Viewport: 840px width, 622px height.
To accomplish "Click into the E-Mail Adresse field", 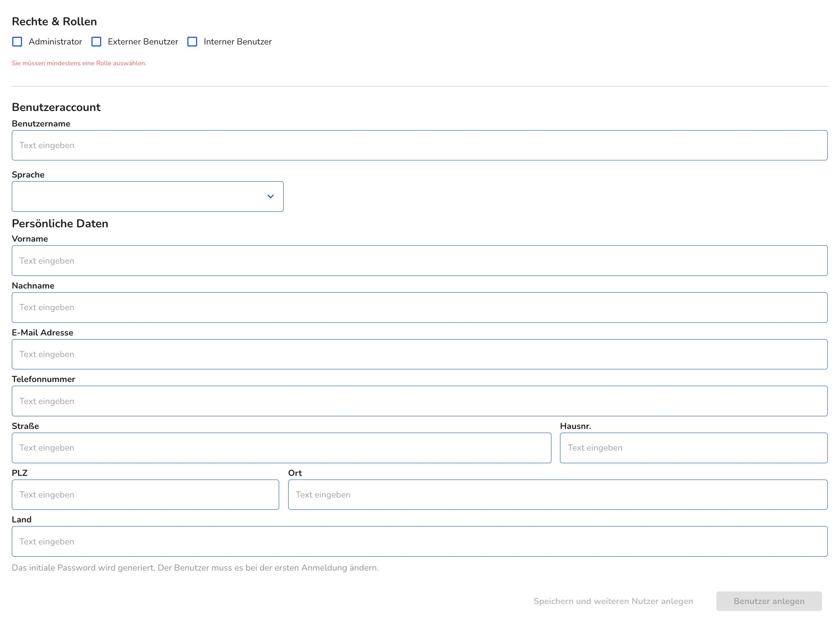I will coord(420,354).
